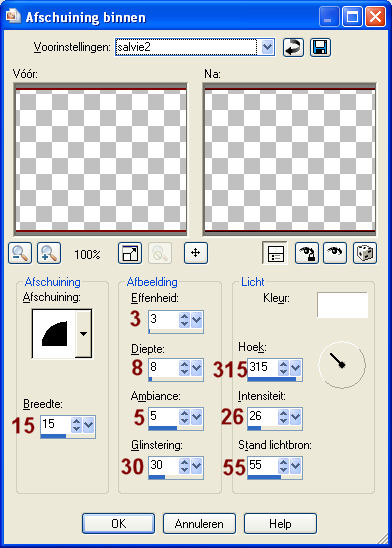
Task: Click the randomize parameters dice icon
Action: pyautogui.click(x=365, y=253)
